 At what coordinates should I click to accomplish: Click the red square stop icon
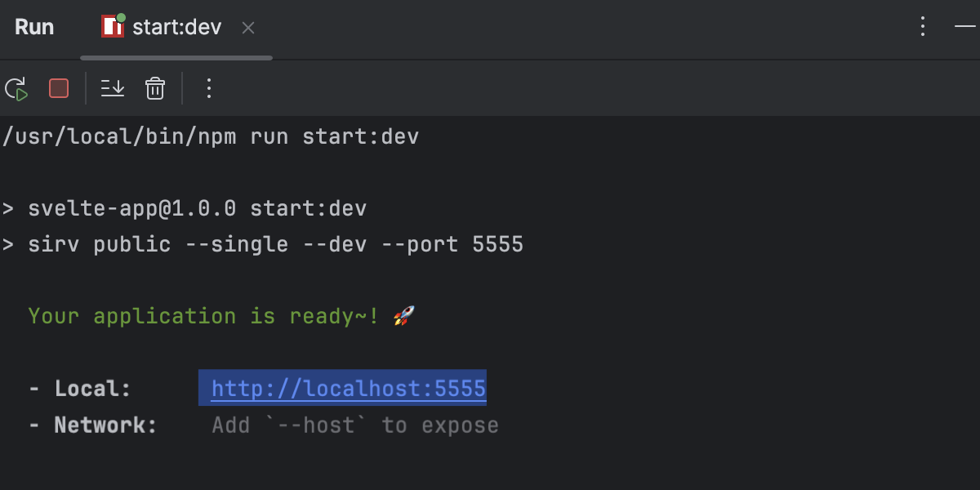click(57, 88)
